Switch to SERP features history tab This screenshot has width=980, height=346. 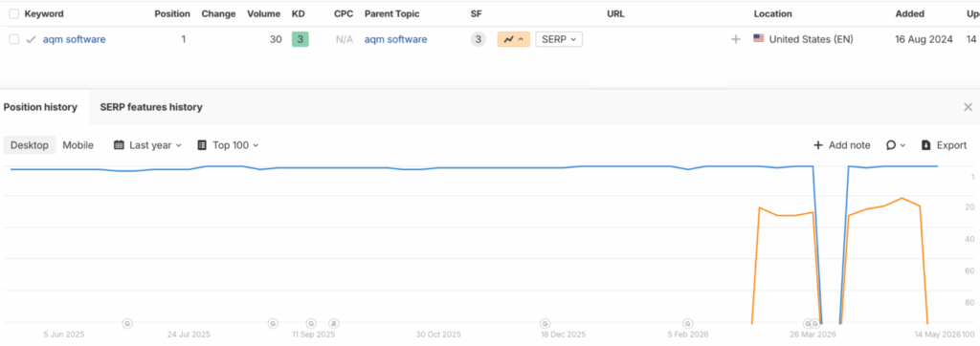coord(151,107)
